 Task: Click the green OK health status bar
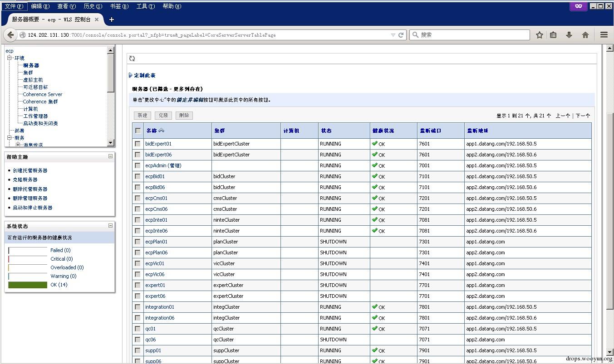pyautogui.click(x=28, y=285)
